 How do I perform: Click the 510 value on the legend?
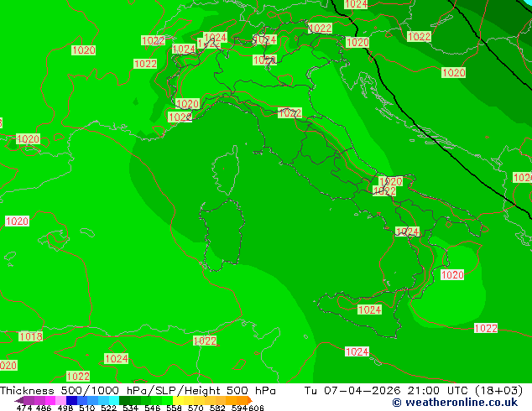point(87,408)
